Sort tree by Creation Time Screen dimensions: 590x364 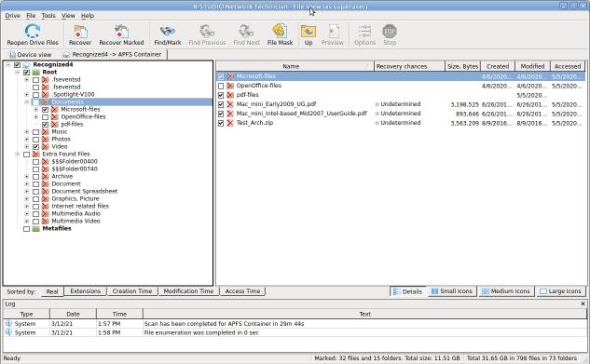(x=132, y=291)
